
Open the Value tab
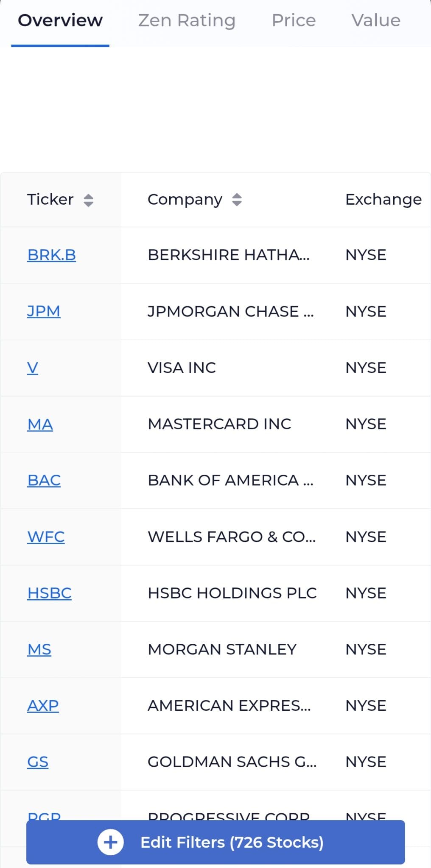click(375, 20)
